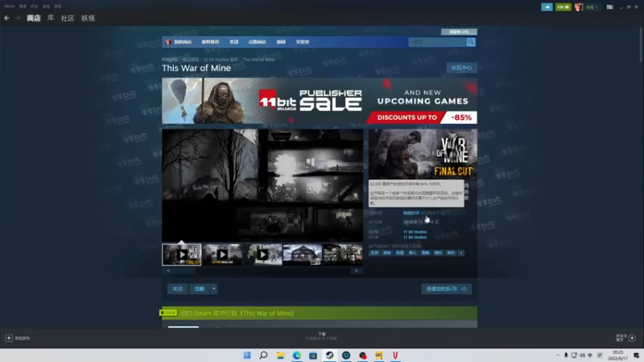Open publisher 11 bit studios link

(x=415, y=237)
